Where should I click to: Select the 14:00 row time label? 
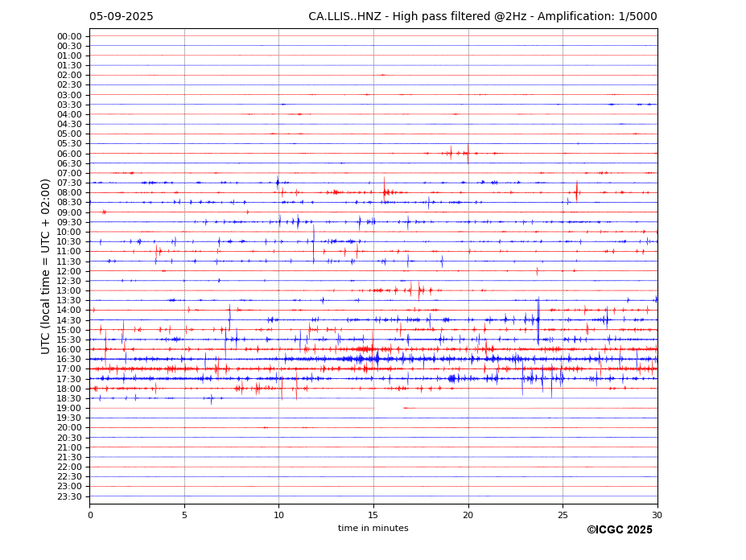coord(69,311)
